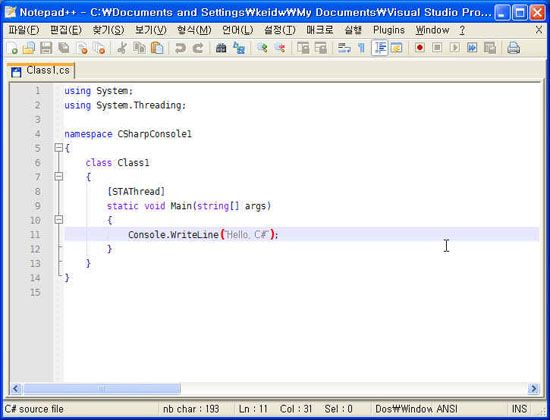
Task: Click 'Console.WriteLine' on line 11
Action: coord(173,235)
